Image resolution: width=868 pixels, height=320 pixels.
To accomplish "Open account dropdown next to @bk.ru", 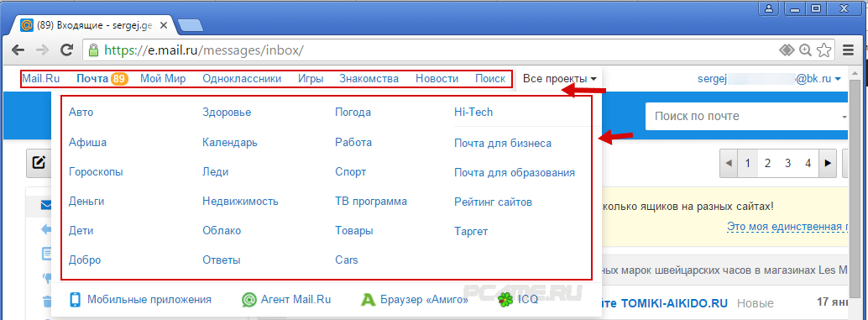I will (838, 79).
